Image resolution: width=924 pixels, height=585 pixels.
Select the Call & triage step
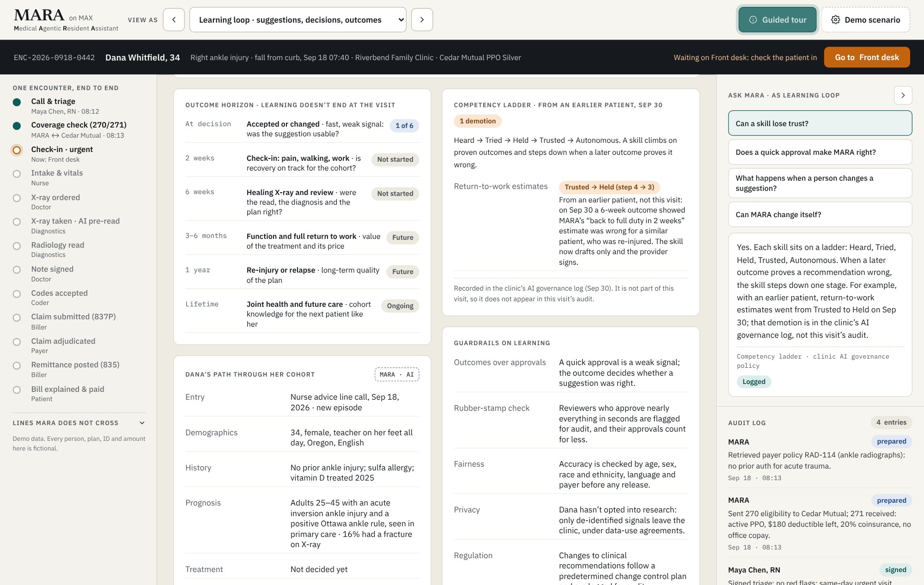79,106
